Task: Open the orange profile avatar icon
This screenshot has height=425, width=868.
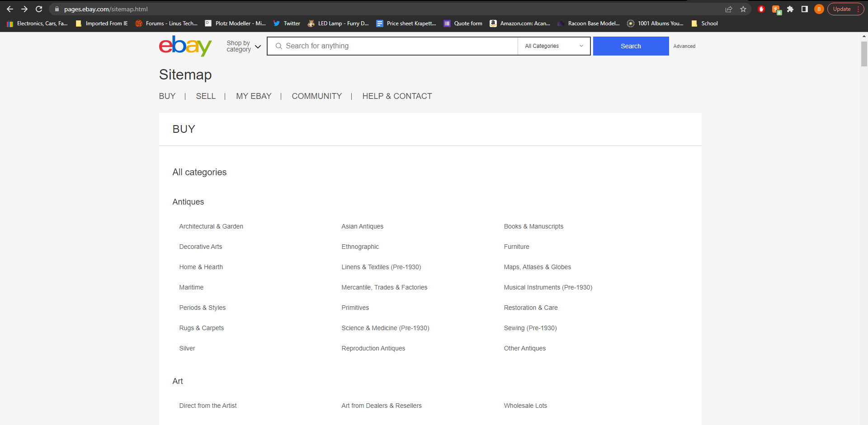Action: 819,9
